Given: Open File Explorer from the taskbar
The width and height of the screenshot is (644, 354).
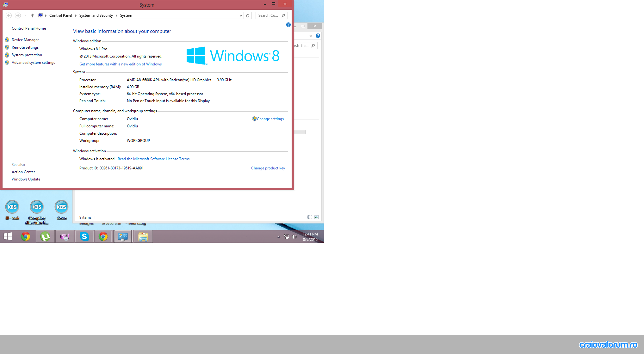Looking at the screenshot, I should [x=143, y=236].
